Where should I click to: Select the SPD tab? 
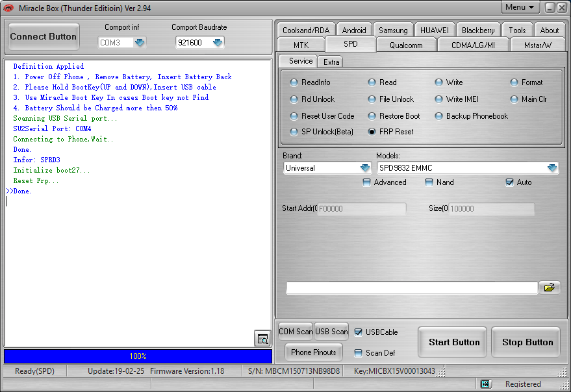tap(351, 44)
